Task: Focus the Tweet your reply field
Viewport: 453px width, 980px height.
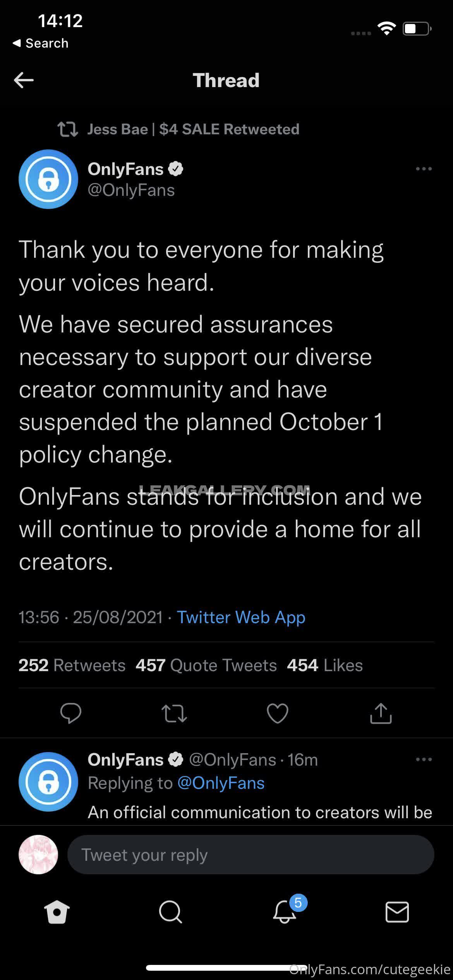Action: tap(250, 855)
